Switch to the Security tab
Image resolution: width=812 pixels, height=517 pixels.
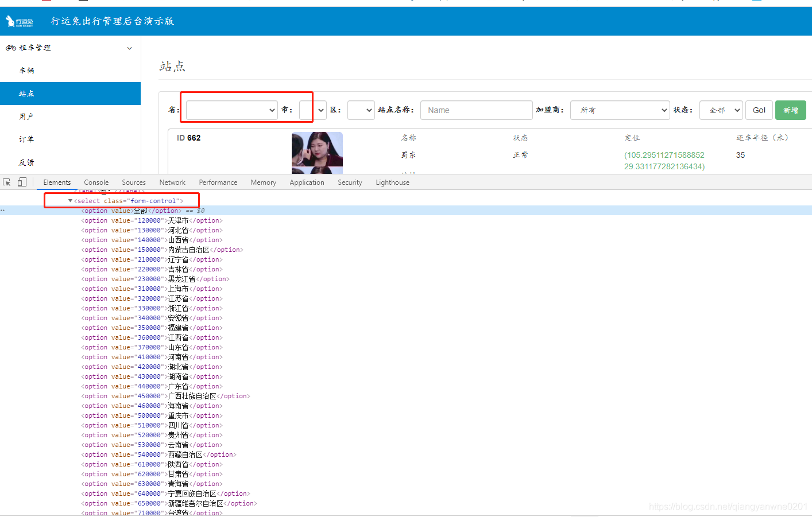coord(350,182)
